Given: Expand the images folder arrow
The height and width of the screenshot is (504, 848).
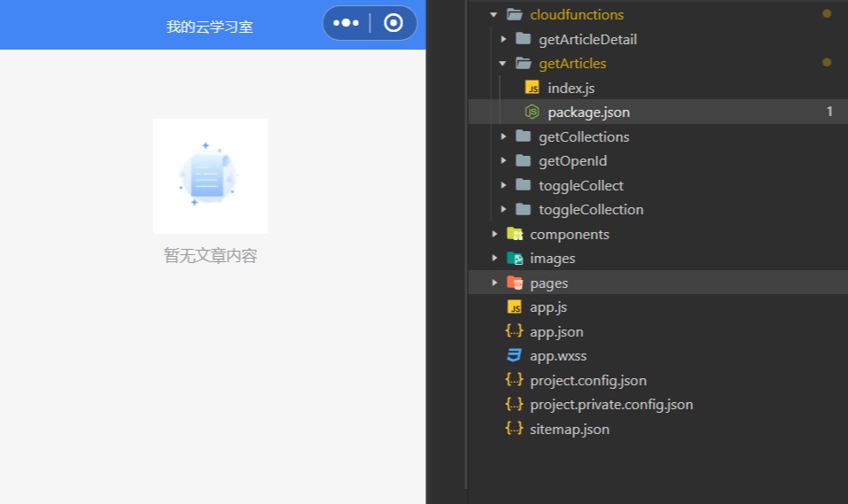Looking at the screenshot, I should (494, 258).
